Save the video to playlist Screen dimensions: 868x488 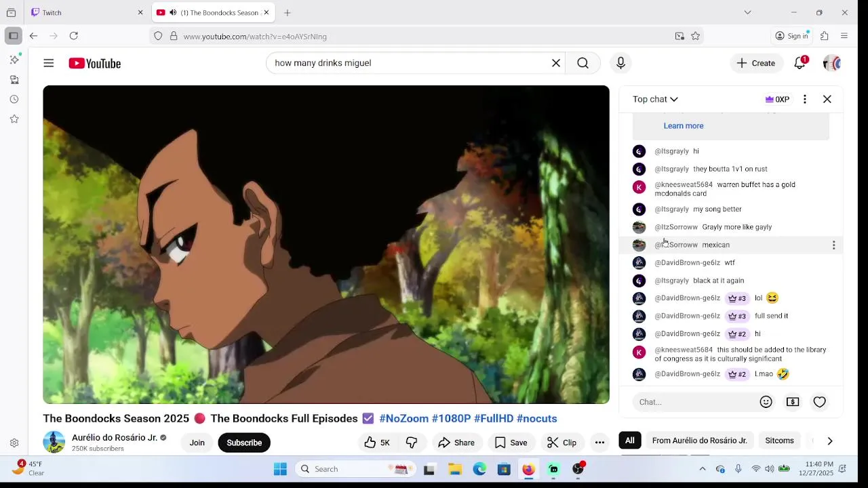(x=511, y=443)
